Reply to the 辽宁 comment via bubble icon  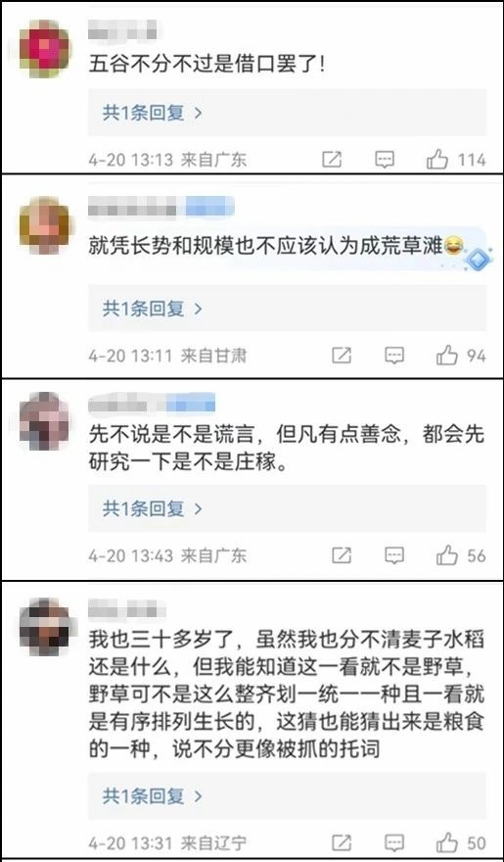(x=394, y=842)
